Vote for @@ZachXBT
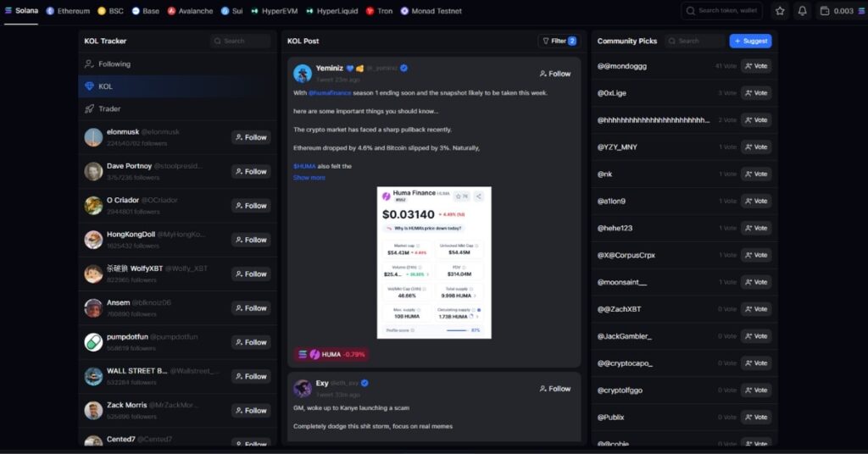The width and height of the screenshot is (868, 454). [x=756, y=309]
